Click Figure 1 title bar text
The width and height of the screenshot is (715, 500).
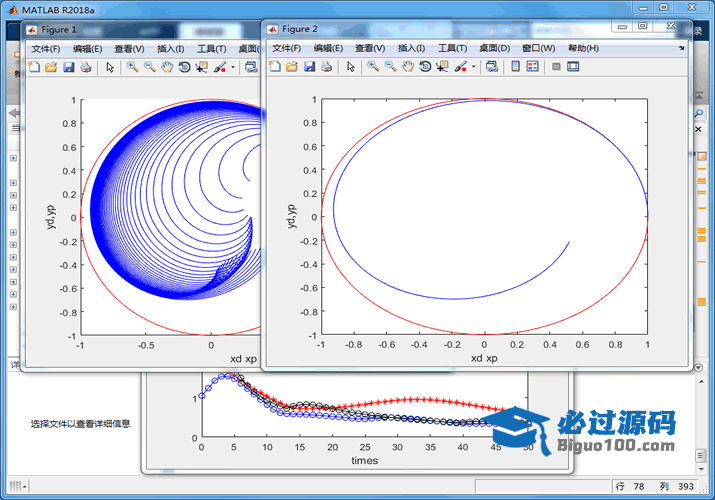click(x=59, y=30)
